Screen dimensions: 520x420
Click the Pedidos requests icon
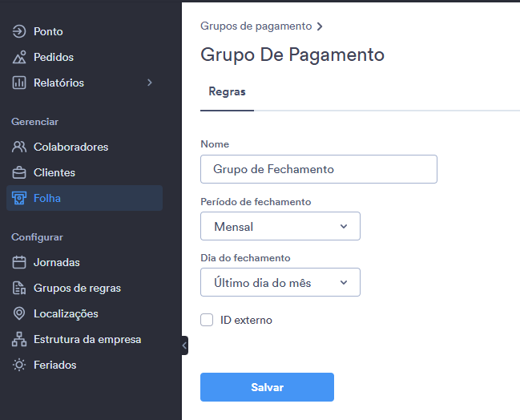click(19, 57)
